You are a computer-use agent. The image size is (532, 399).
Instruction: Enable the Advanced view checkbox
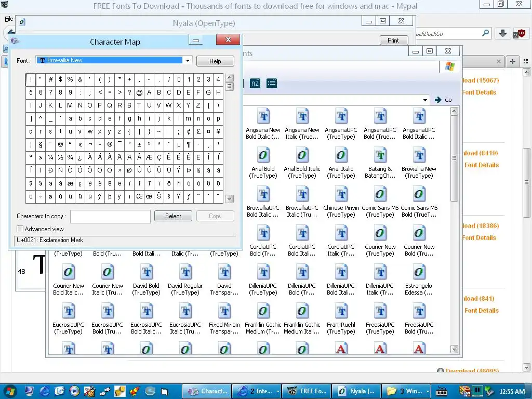click(x=20, y=229)
